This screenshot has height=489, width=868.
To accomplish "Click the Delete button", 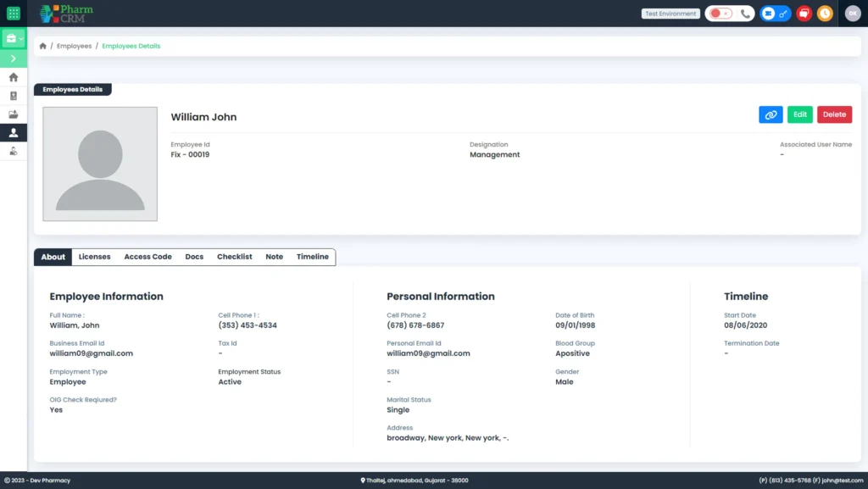I will tap(834, 114).
